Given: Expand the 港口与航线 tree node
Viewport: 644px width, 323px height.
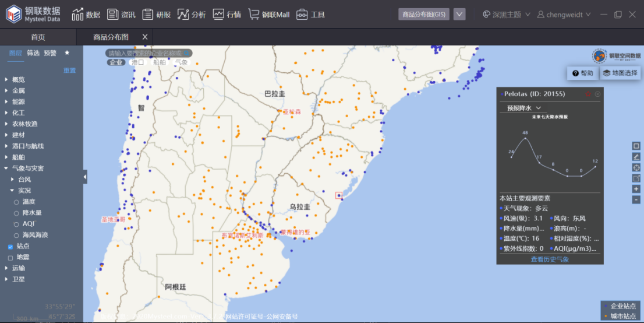Looking at the screenshot, I should point(6,146).
